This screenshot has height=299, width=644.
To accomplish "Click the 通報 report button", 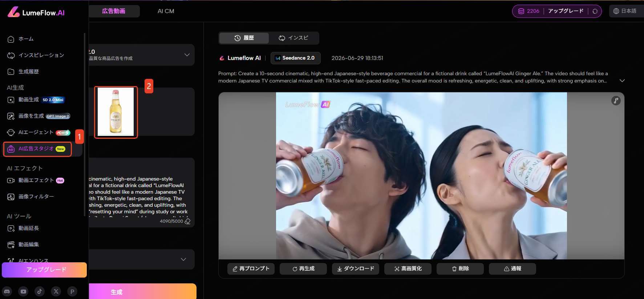I will (513, 268).
